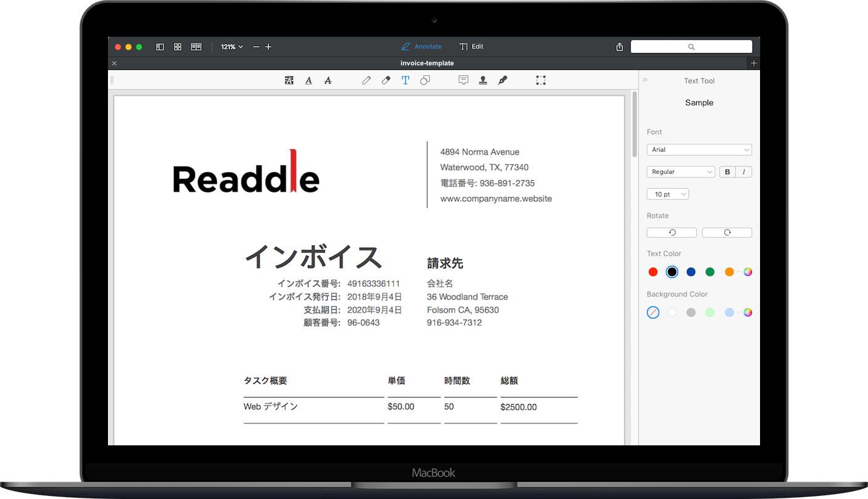
Task: Click the Web デザイン task cell
Action: point(271,406)
